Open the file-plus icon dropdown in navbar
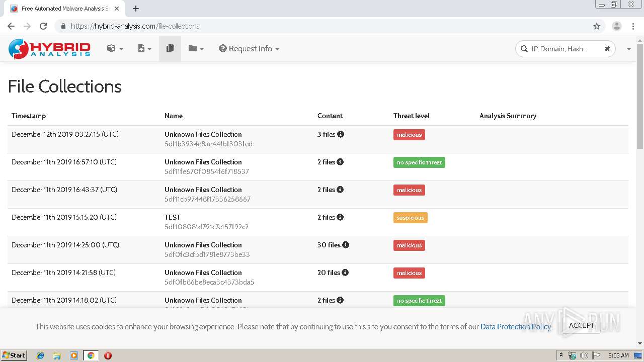Image resolution: width=644 pixels, height=362 pixels. [144, 49]
